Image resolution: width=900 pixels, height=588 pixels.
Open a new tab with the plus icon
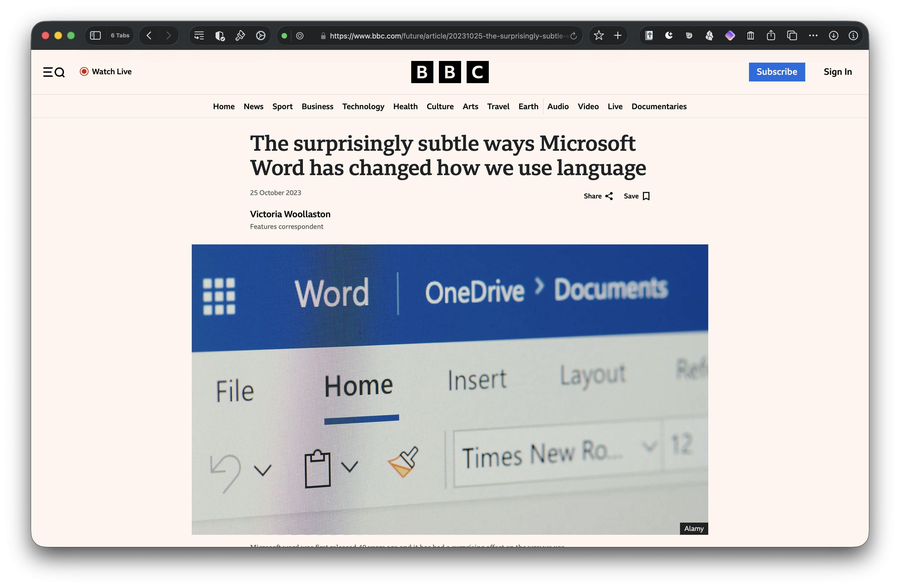(618, 35)
